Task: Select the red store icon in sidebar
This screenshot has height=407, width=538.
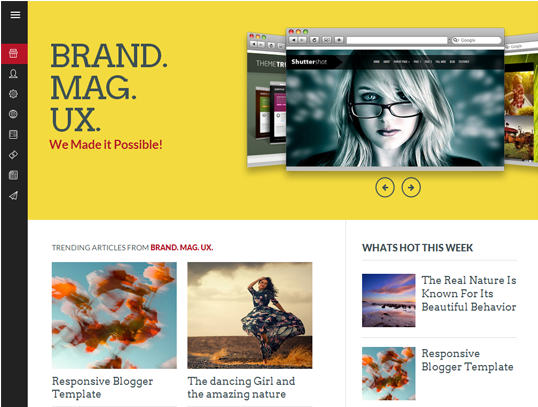Action: pos(14,54)
